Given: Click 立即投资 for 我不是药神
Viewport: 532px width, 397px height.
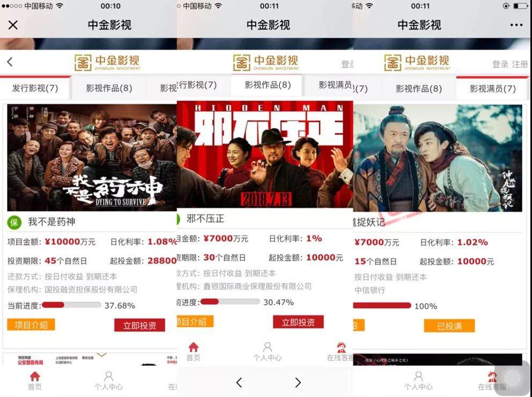Looking at the screenshot, I should 139,325.
